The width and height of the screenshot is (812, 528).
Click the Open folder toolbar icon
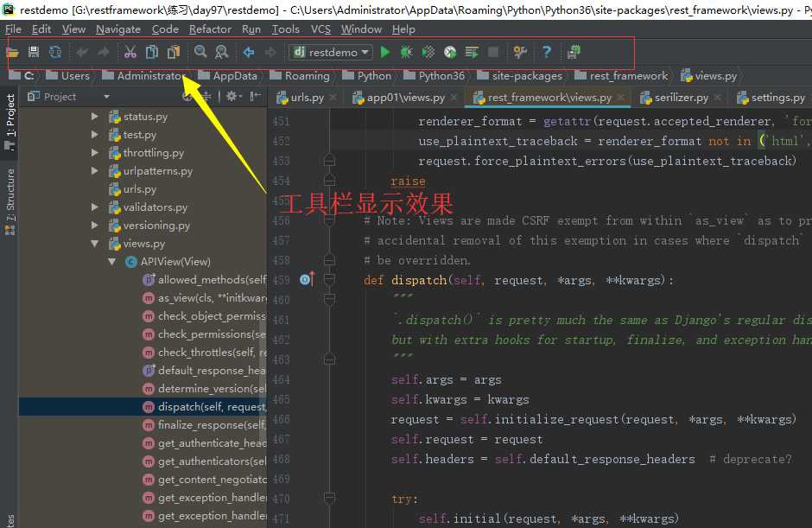coord(12,52)
